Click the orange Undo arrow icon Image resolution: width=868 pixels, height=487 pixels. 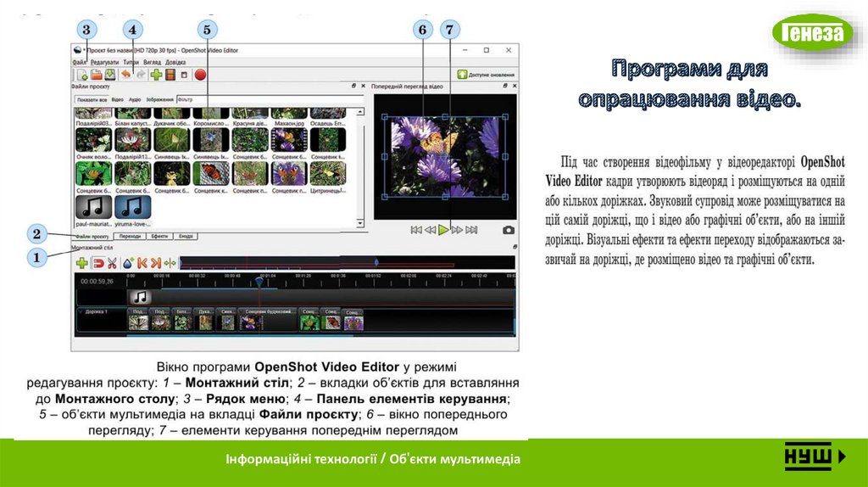tap(126, 75)
